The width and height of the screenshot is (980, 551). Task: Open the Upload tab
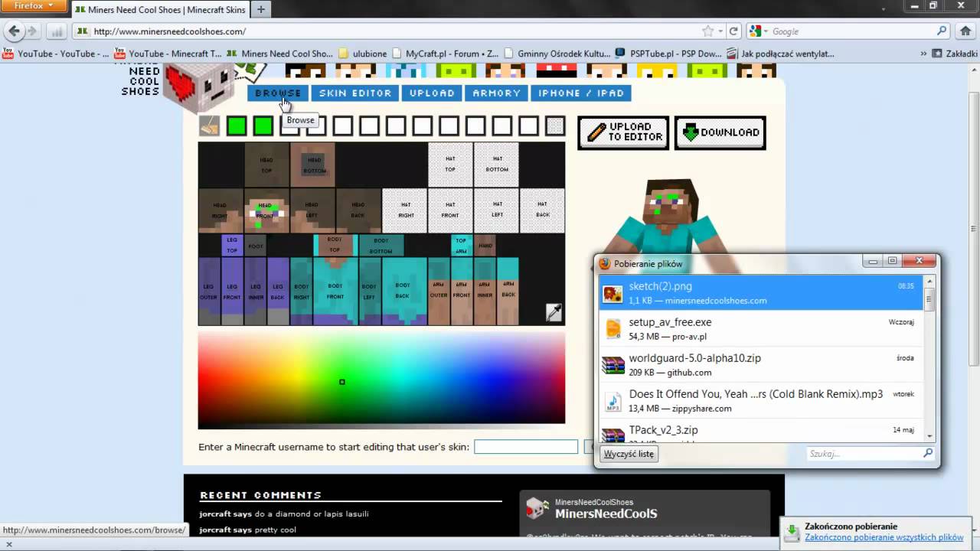[x=432, y=93]
